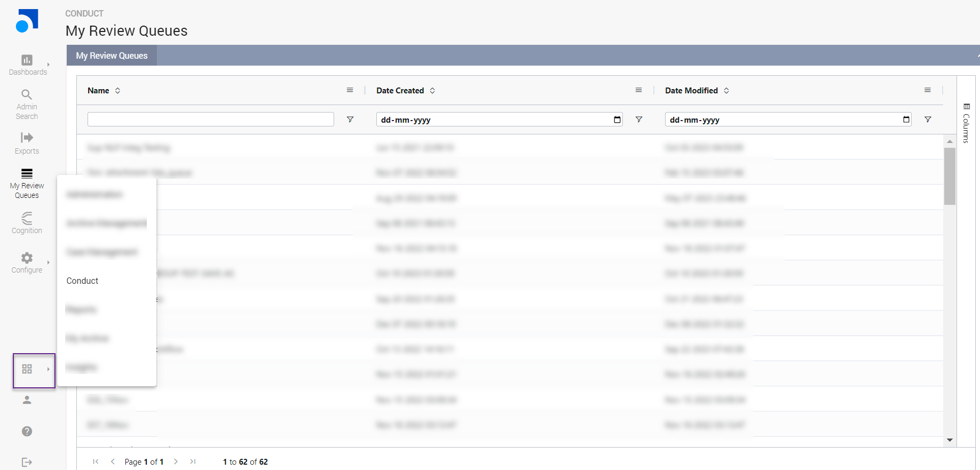This screenshot has width=980, height=470.
Task: Open Dashboards in the sidebar
Action: (27, 65)
